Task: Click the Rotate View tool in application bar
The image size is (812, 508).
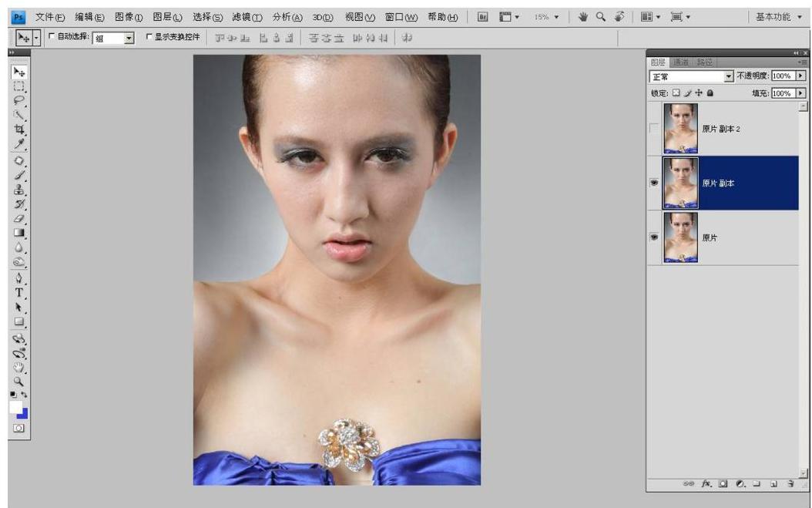Action: tap(619, 17)
